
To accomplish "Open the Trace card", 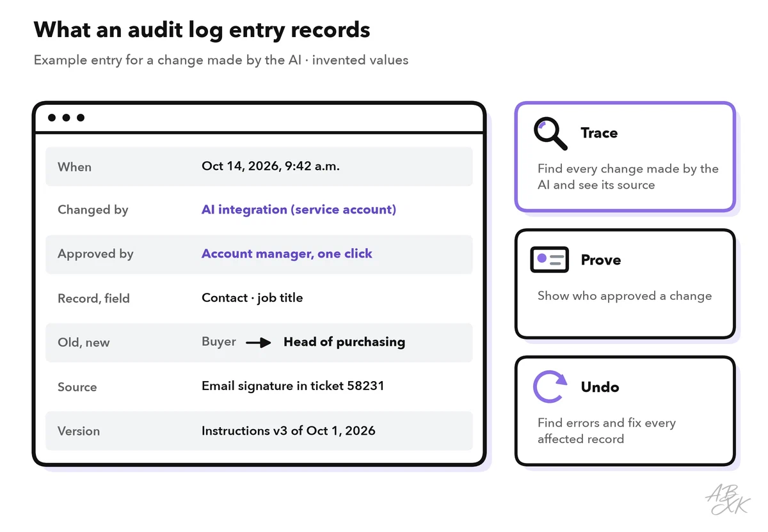I will click(625, 157).
